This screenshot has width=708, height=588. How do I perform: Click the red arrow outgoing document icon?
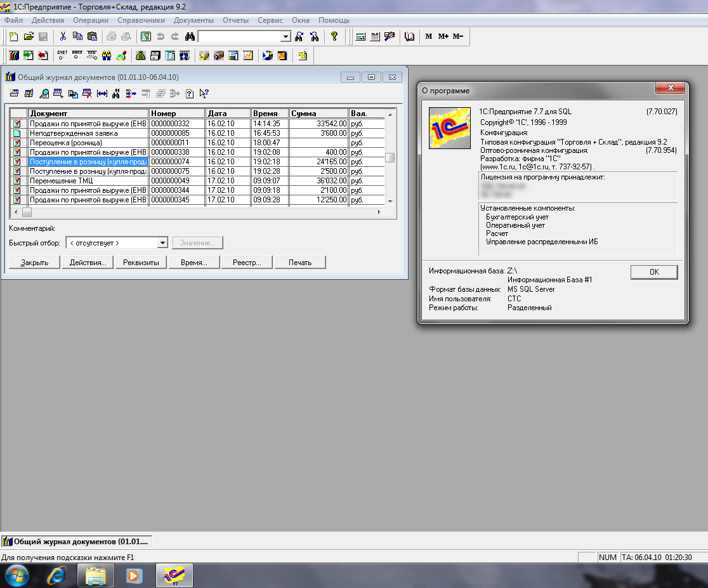[43, 56]
